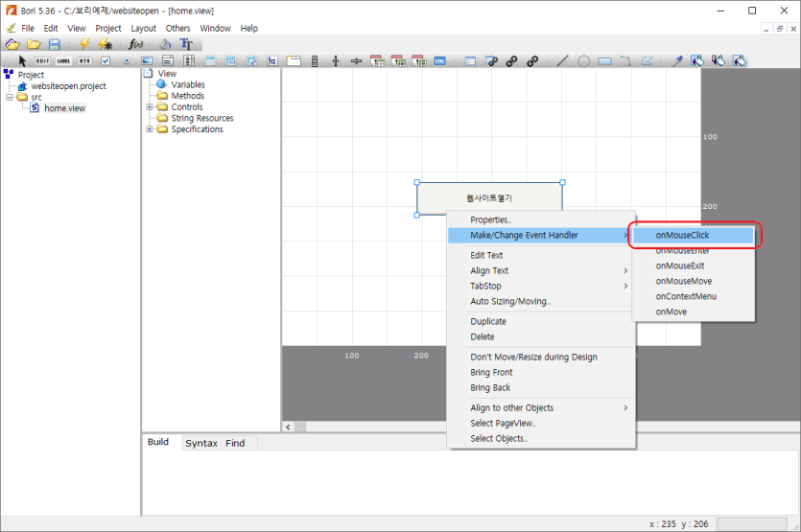Click the open folder toolbar icon
This screenshot has height=532, width=801.
coord(34,44)
